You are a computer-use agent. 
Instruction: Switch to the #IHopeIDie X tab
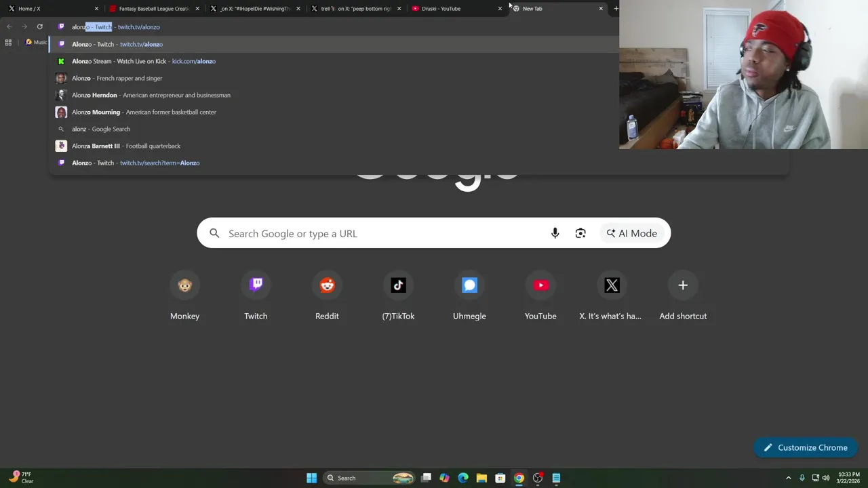pyautogui.click(x=254, y=8)
